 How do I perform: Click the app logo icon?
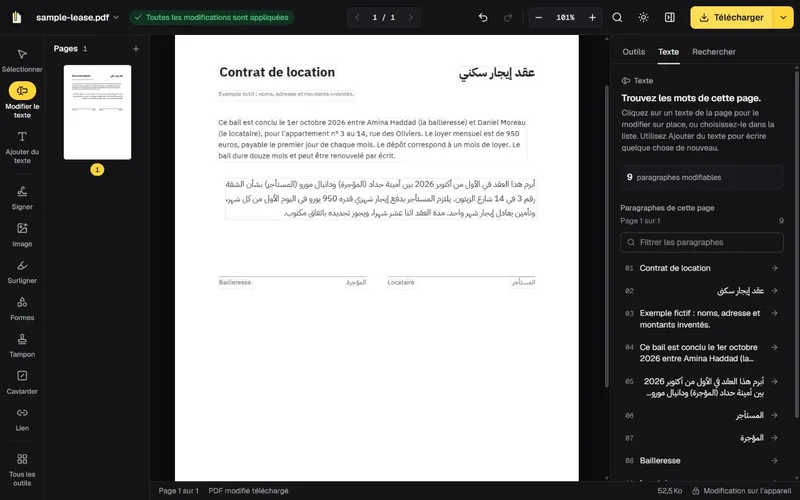[x=17, y=17]
